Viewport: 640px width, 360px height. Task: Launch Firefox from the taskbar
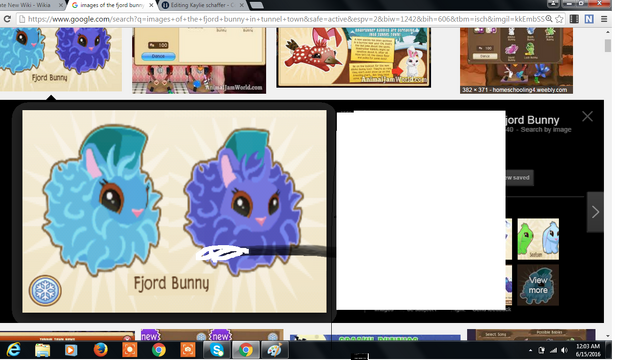click(x=100, y=350)
